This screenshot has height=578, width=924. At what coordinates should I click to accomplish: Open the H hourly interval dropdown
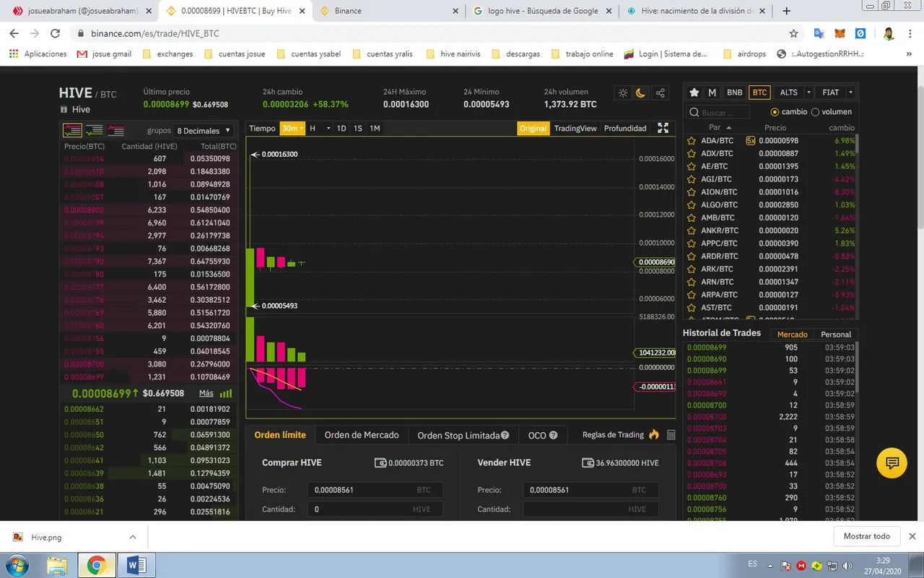(x=320, y=128)
